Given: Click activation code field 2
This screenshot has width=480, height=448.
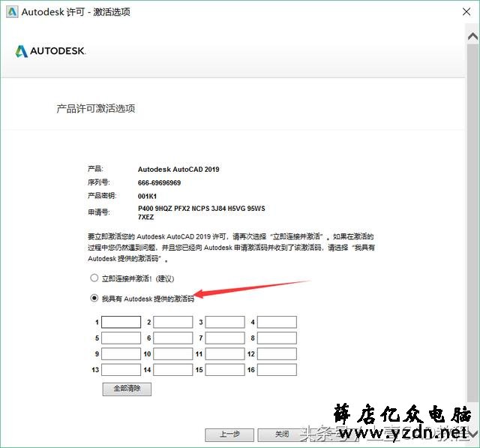Looking at the screenshot, I should click(173, 322).
